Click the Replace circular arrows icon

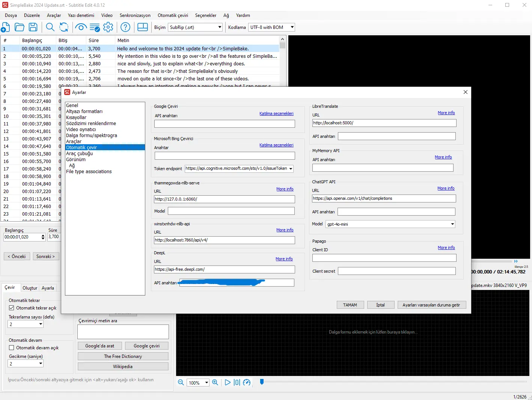tap(64, 27)
